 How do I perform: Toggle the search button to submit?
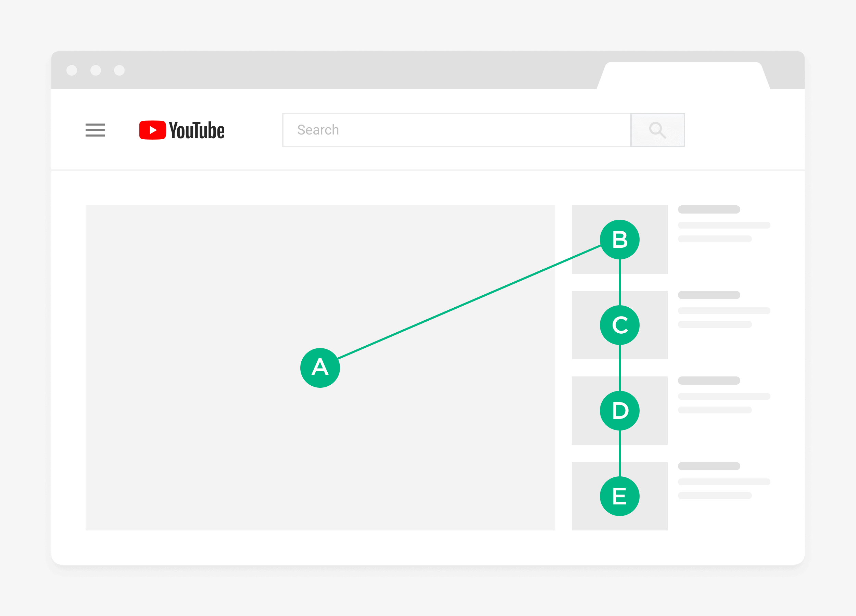[x=657, y=130]
